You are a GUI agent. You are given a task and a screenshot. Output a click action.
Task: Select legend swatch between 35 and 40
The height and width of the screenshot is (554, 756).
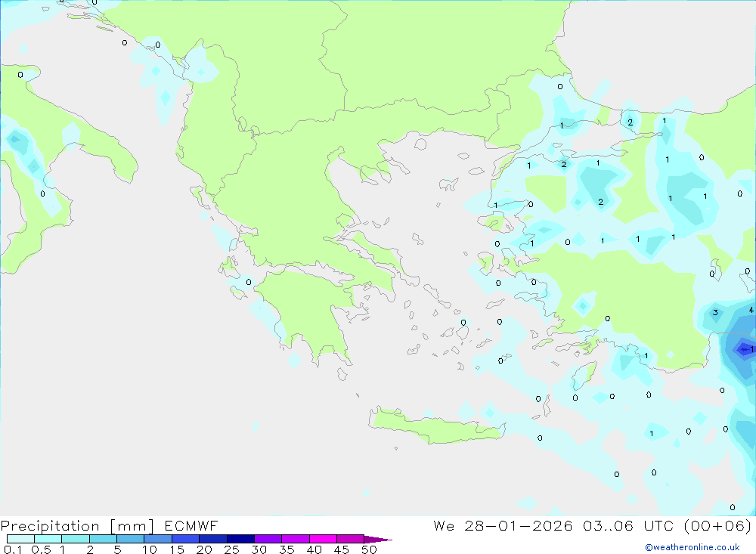[x=296, y=539]
